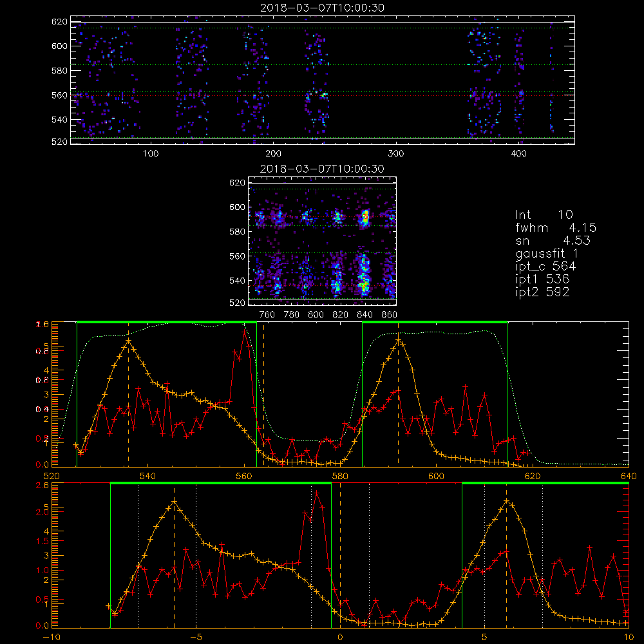This screenshot has height=644, width=644.
Task: Click the x-axis label 580 of profile plot
Action: point(340,477)
